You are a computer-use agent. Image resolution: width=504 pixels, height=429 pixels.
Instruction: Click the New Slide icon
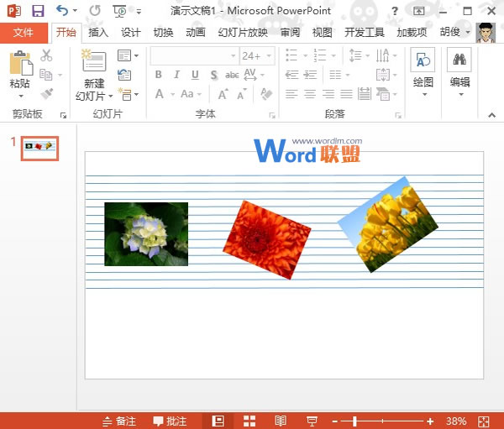point(94,60)
